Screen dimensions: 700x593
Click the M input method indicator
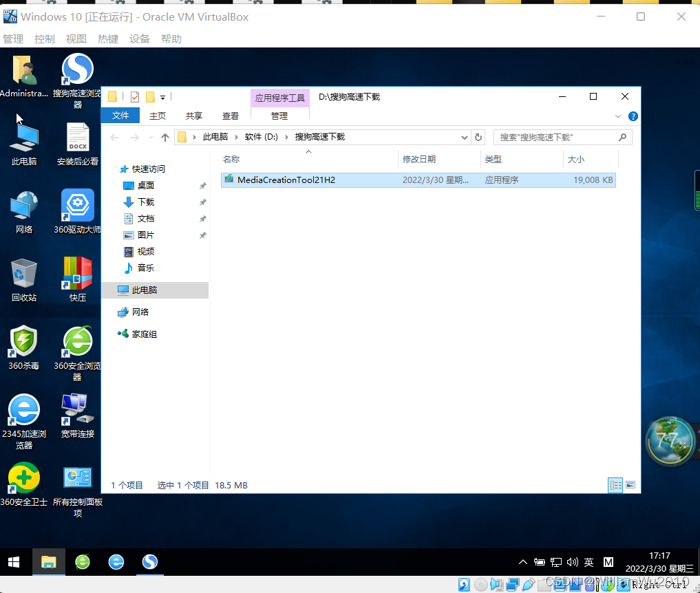coord(608,562)
